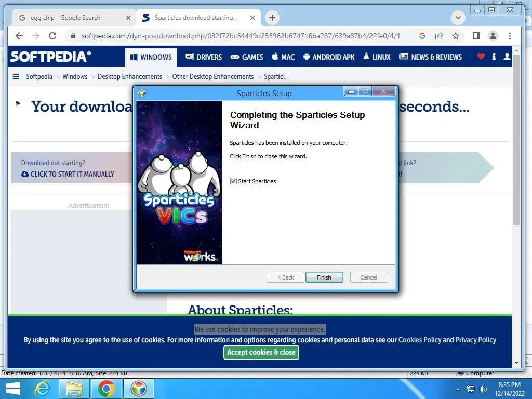Open a new Chrome tab
Screen dimensions: 532x399
coord(272,18)
